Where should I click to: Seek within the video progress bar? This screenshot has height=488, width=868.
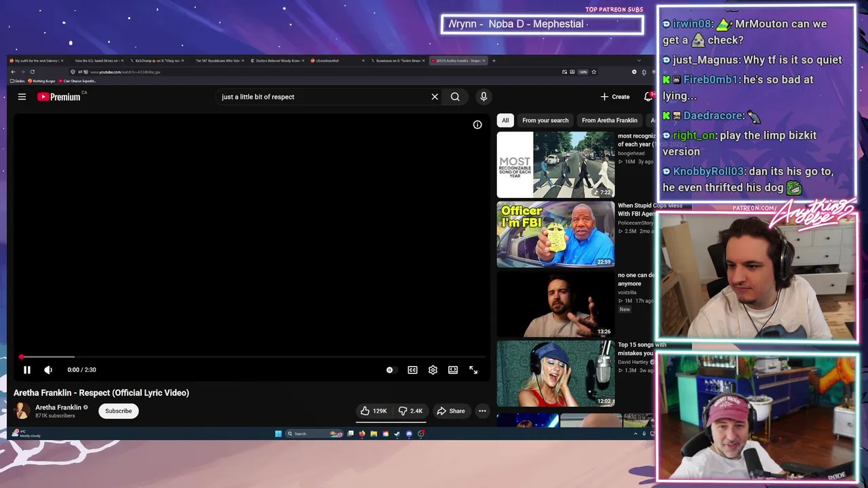tap(252, 357)
